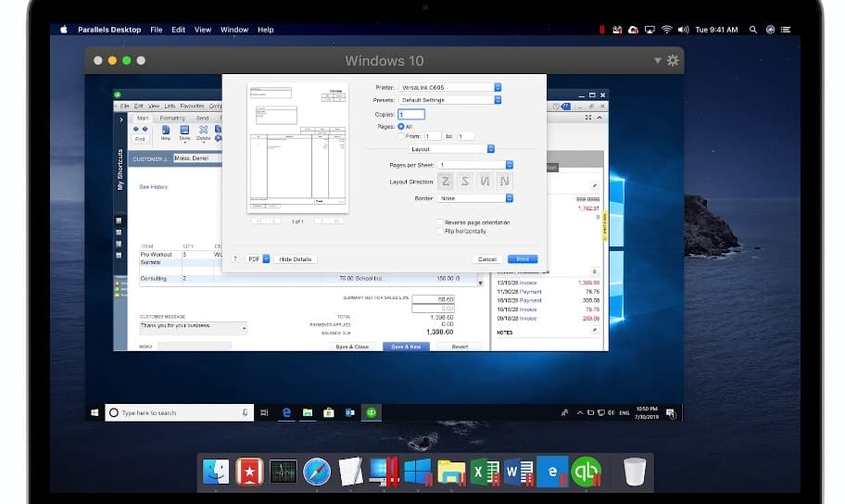This screenshot has height=504, width=845.
Task: Open the Parallels window dropdown triangle
Action: (x=658, y=60)
